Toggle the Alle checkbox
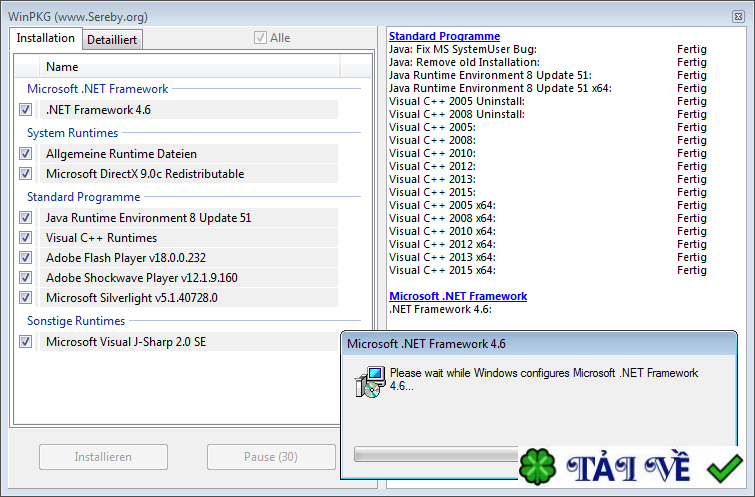Viewport: 755px width, 497px height. point(260,38)
